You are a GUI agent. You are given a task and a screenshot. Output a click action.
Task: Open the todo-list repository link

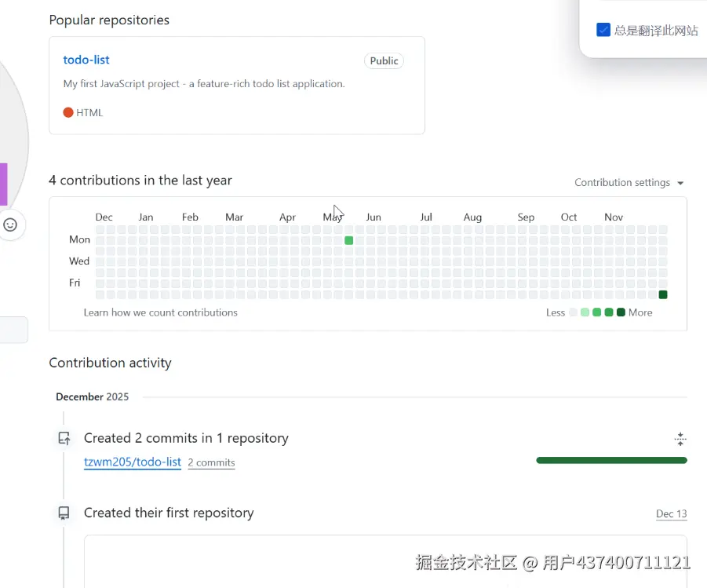(x=86, y=60)
